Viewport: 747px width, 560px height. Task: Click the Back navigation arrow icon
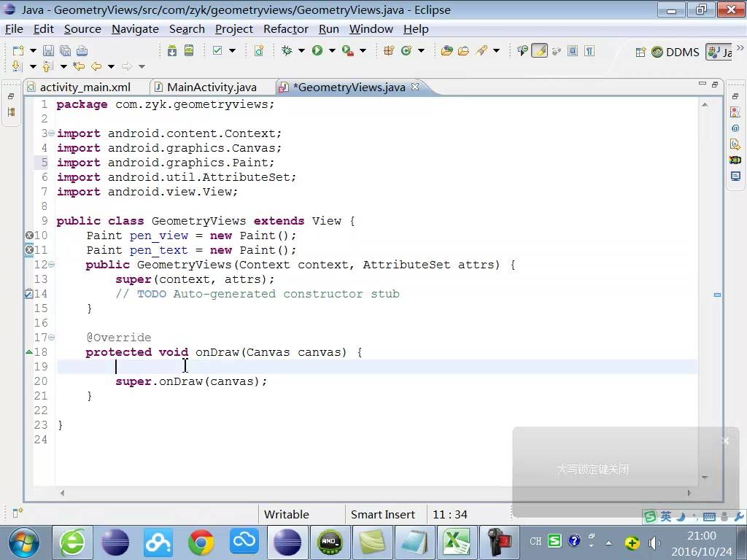pyautogui.click(x=96, y=66)
